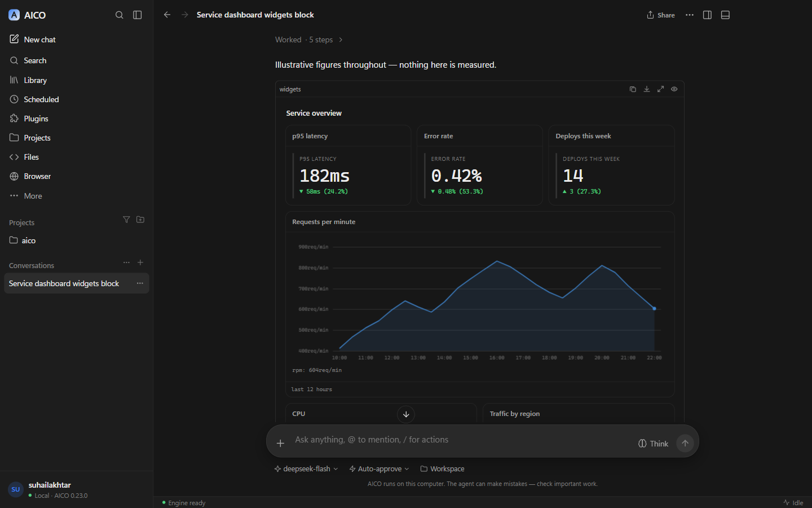
Task: Add a new project folder
Action: pos(140,220)
